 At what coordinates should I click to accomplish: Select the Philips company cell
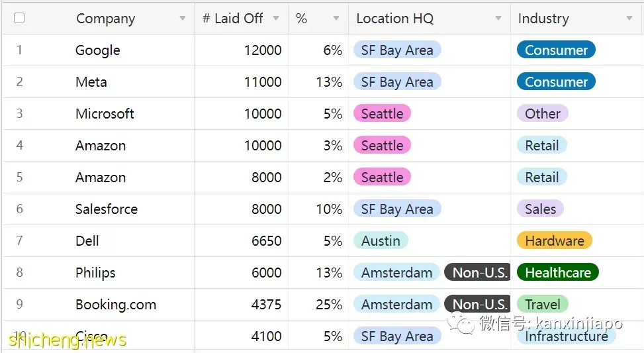click(95, 272)
